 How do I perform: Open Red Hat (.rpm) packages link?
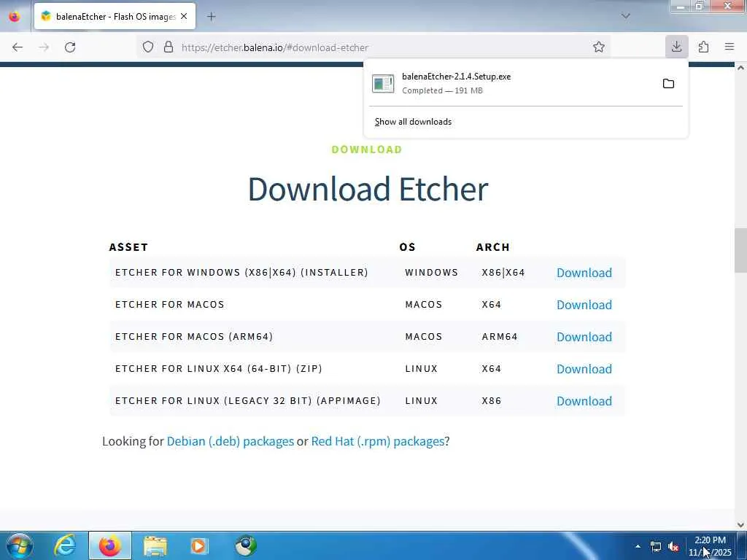pyautogui.click(x=378, y=441)
